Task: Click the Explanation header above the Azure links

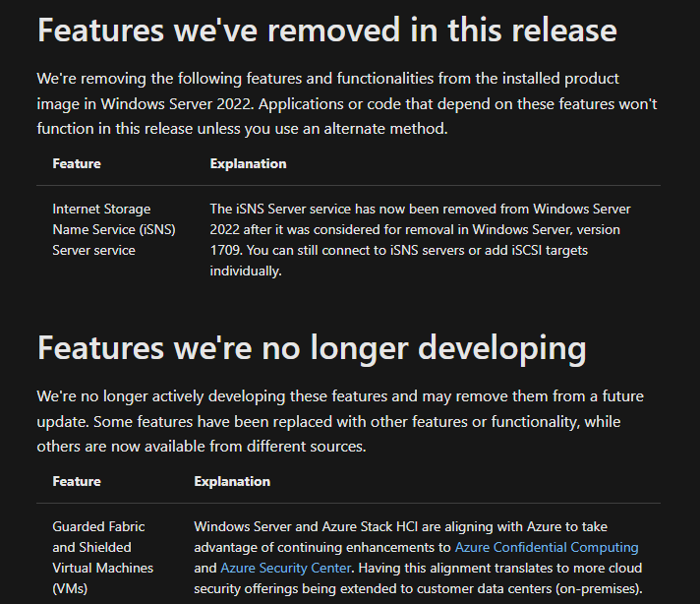Action: [232, 481]
